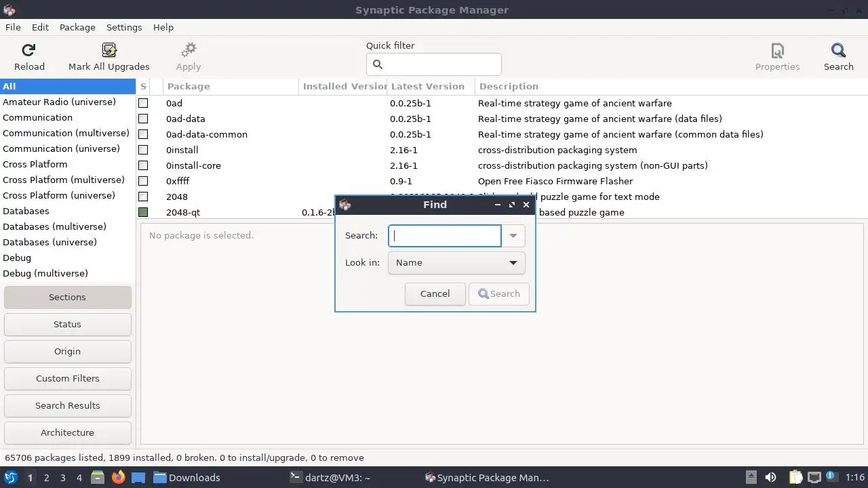Click Mark All Upgrades icon
Image resolution: width=868 pixels, height=488 pixels.
click(109, 50)
